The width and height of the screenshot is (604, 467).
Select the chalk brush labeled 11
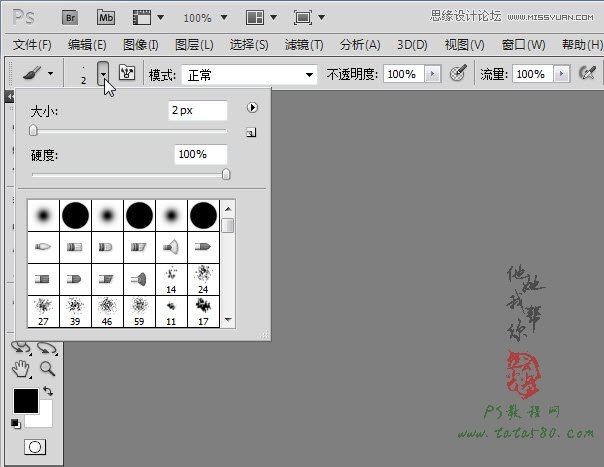pos(171,311)
